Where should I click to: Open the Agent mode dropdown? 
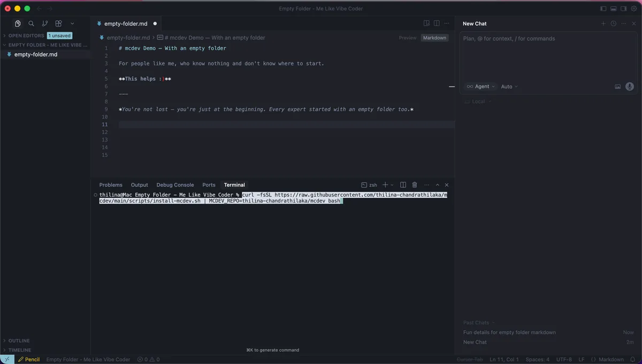click(480, 87)
